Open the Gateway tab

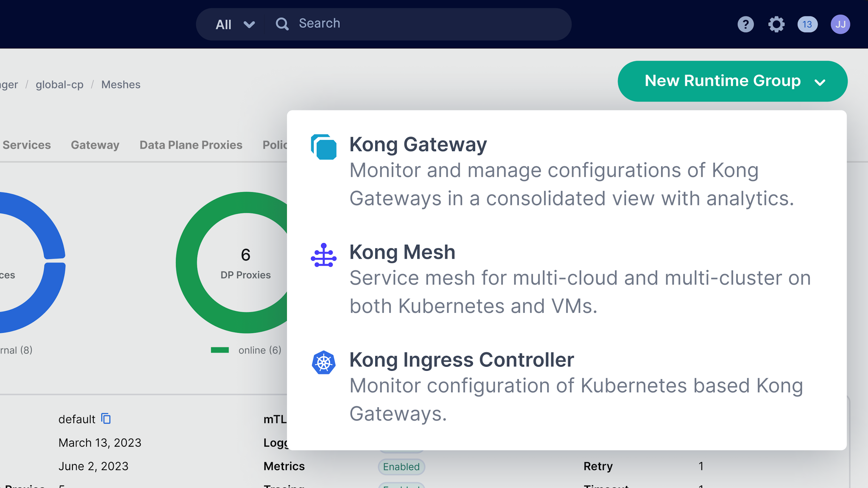click(x=95, y=145)
